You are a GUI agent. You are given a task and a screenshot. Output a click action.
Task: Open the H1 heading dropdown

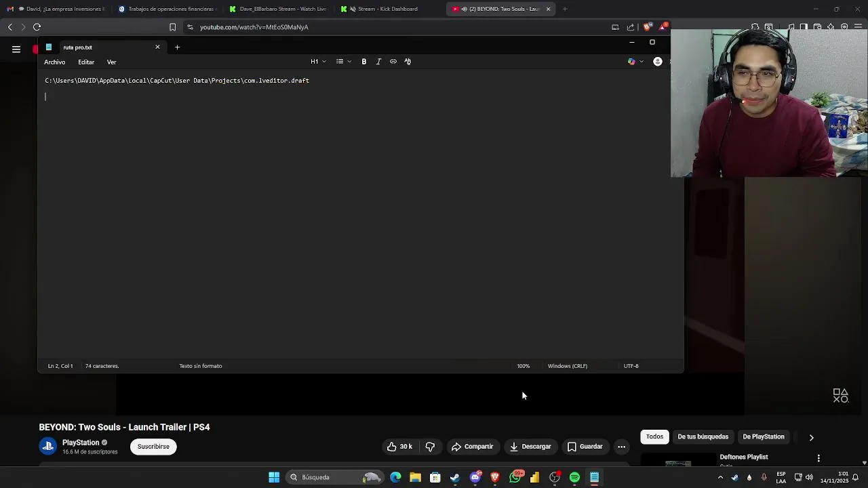pos(319,62)
